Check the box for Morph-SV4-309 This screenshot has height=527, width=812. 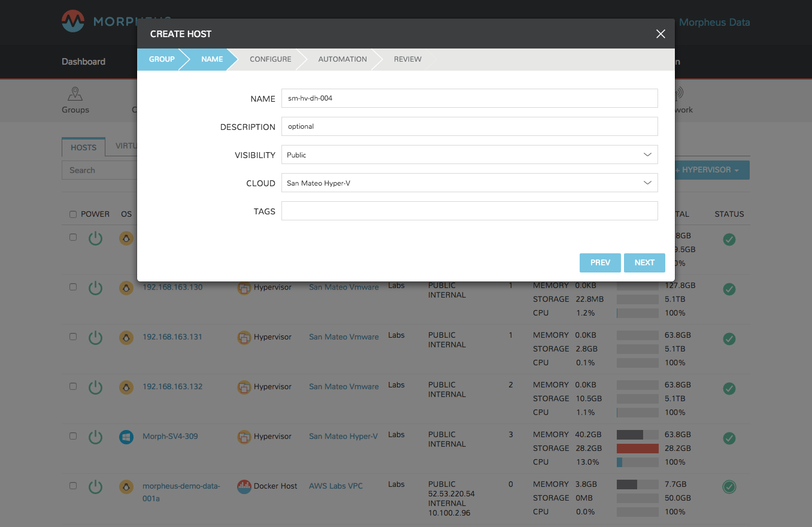point(73,436)
